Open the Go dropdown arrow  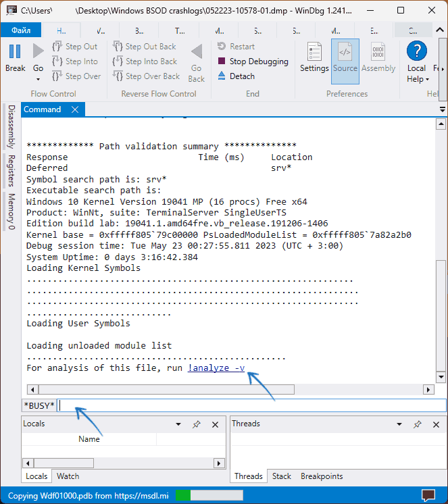click(x=38, y=79)
